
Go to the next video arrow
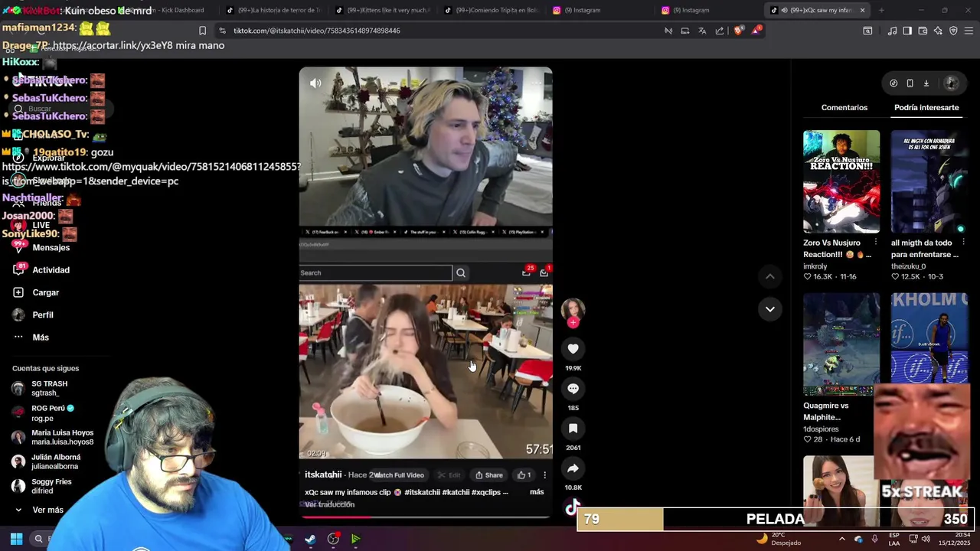tap(770, 309)
